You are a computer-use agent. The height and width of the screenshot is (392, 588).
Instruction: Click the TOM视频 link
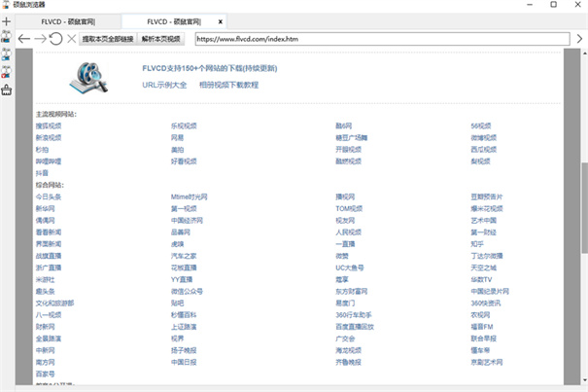pyautogui.click(x=349, y=208)
